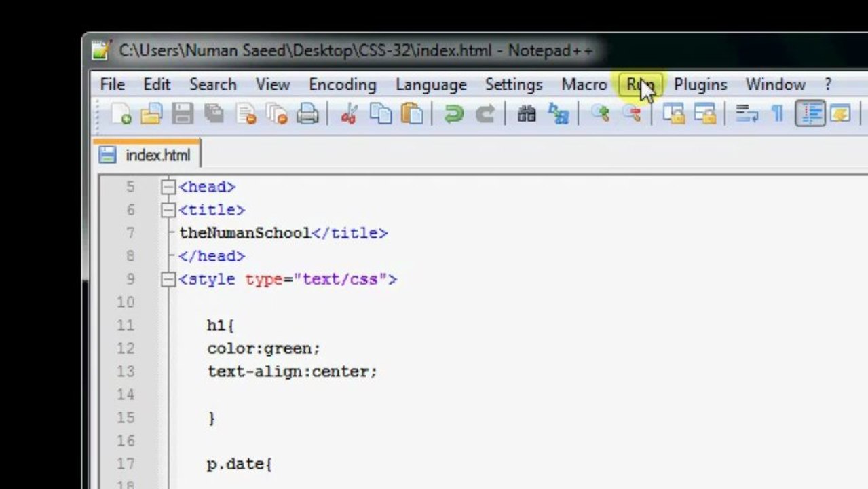
Task: Toggle the indent guide icon
Action: coord(810,113)
